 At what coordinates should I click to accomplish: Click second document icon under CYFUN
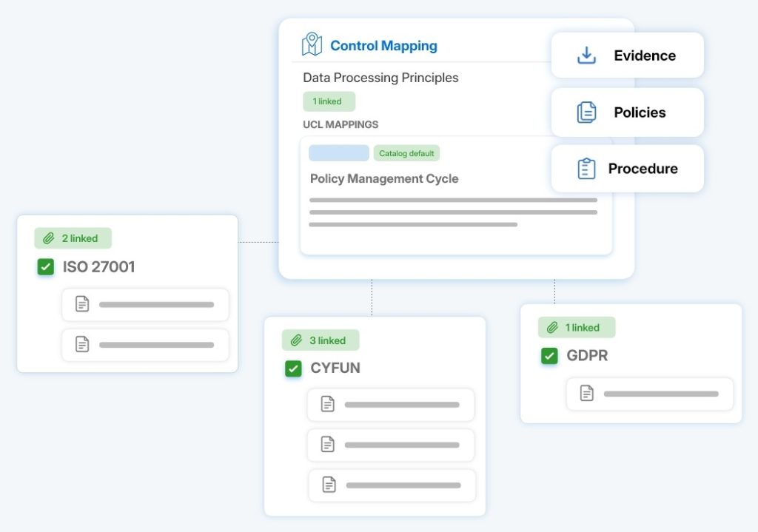pos(328,444)
